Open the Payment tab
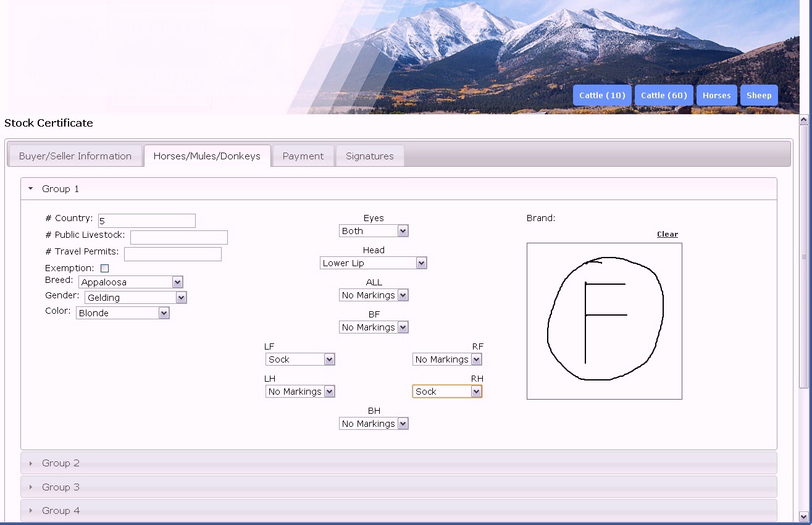812x525 pixels. coord(303,156)
